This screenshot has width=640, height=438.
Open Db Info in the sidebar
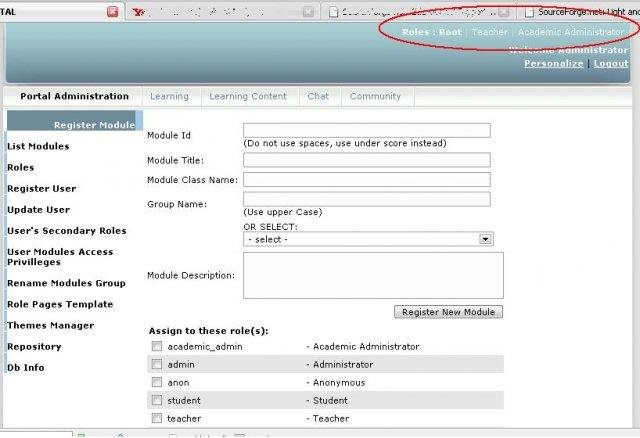26,368
